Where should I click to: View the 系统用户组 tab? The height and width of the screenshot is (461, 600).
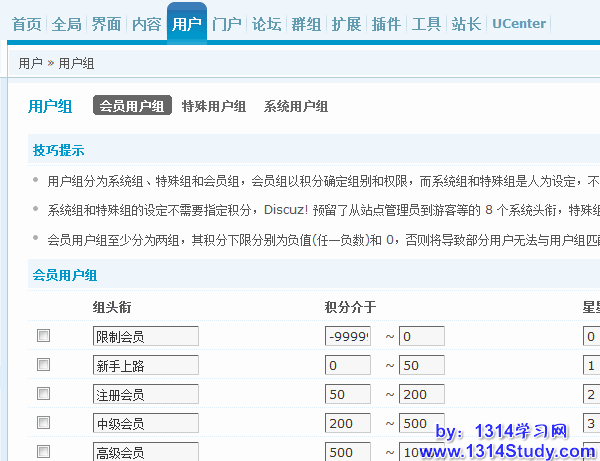(296, 106)
